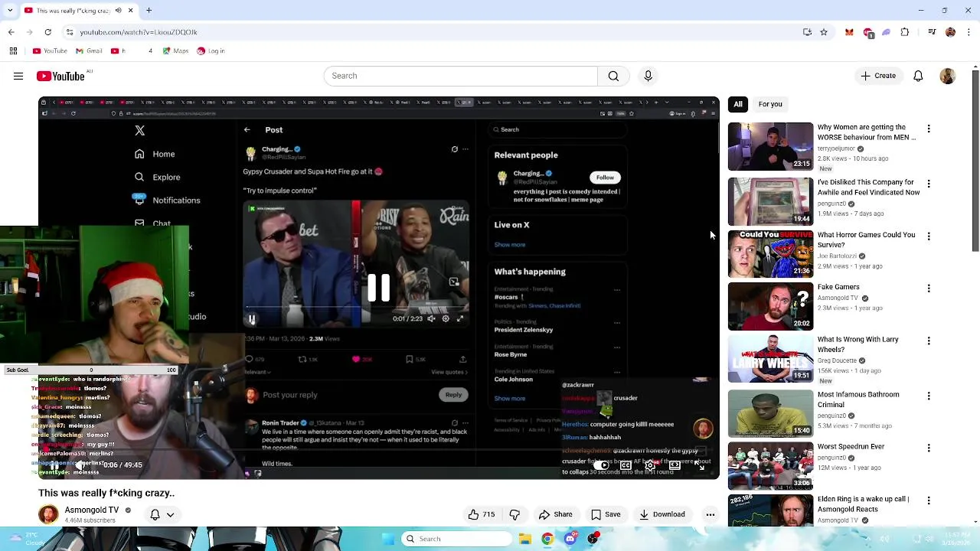Open 'Fake Gamers' video thumbnail
The width and height of the screenshot is (980, 551).
(x=770, y=306)
